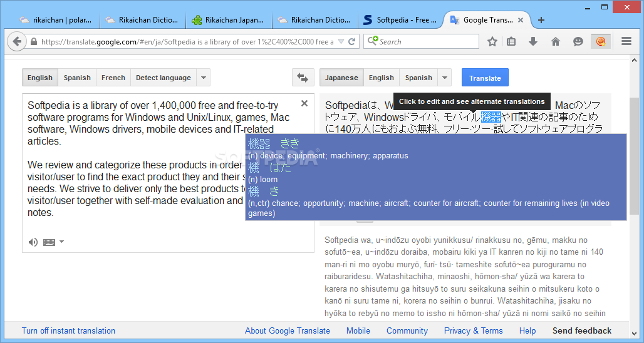Click the search engine magnifier icon
This screenshot has height=343, width=644.
(372, 41)
